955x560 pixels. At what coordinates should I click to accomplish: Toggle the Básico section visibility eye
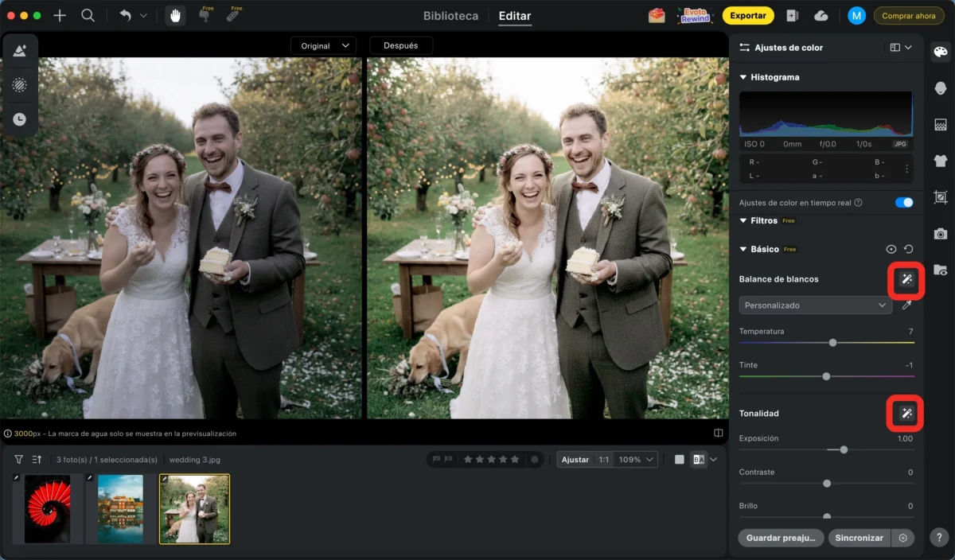[x=891, y=249]
